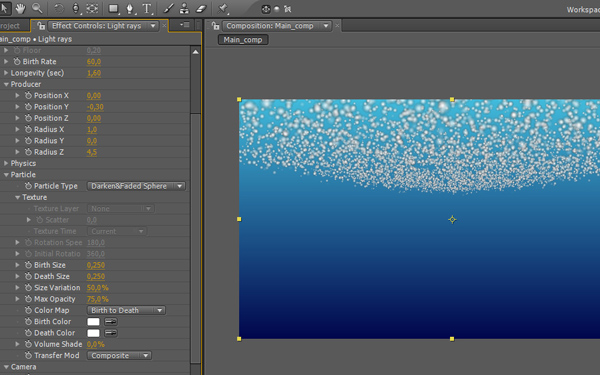This screenshot has width=600, height=375.
Task: Select the Rectangle shape tool
Action: point(113,9)
